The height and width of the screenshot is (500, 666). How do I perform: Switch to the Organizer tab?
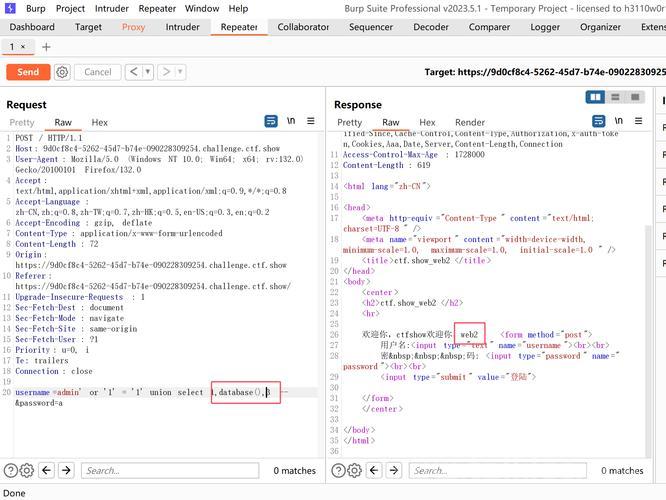coord(600,27)
